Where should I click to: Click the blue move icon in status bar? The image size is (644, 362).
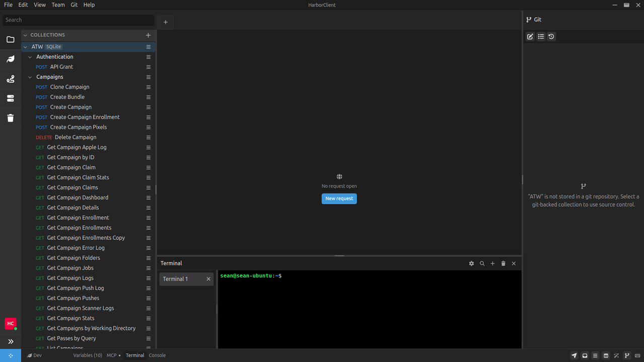tap(11, 355)
